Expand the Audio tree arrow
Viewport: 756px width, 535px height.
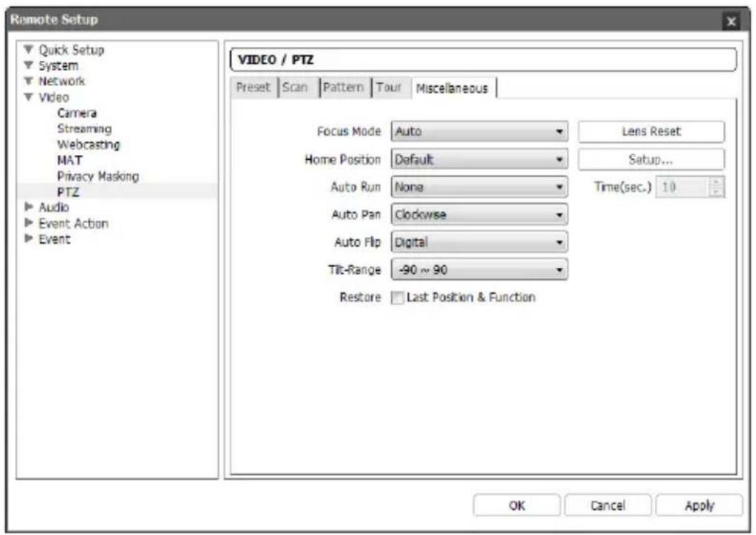29,207
